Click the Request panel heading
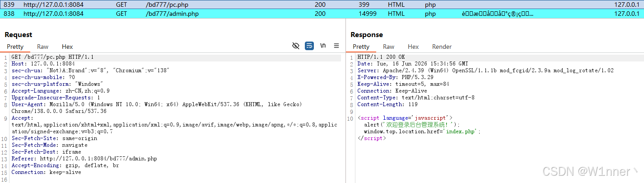 pos(19,35)
